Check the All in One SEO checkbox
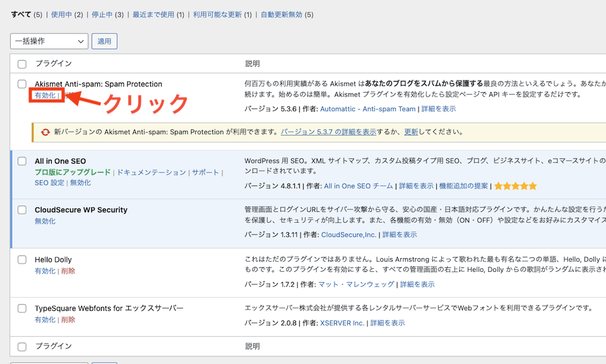The width and height of the screenshot is (606, 364). [22, 161]
